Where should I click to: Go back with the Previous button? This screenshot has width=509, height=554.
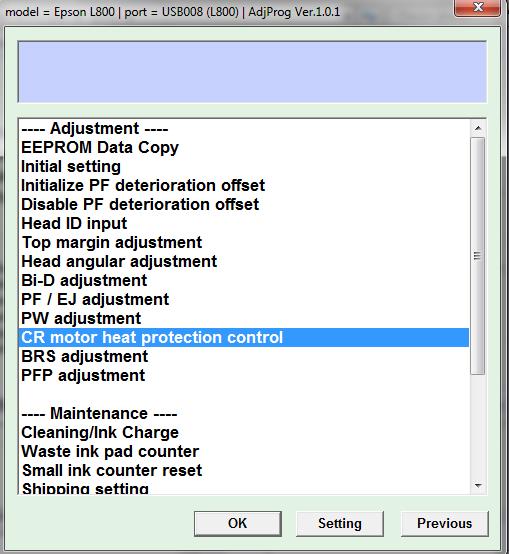pyautogui.click(x=445, y=523)
